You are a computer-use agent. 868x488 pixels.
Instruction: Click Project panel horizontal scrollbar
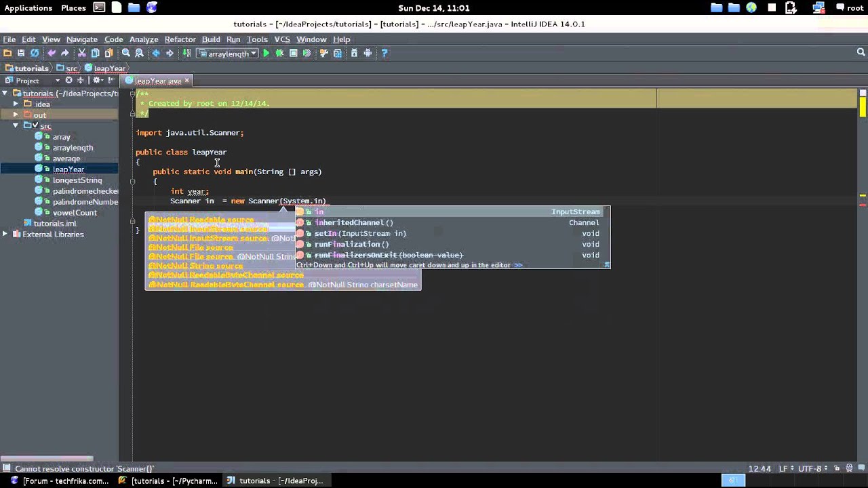[x=47, y=459]
